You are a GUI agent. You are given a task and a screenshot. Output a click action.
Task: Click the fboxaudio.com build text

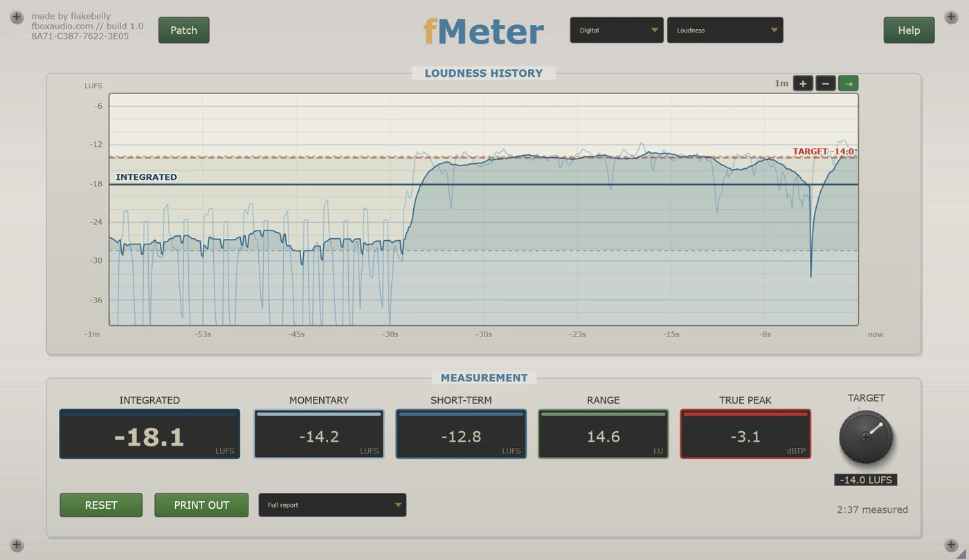coord(87,26)
